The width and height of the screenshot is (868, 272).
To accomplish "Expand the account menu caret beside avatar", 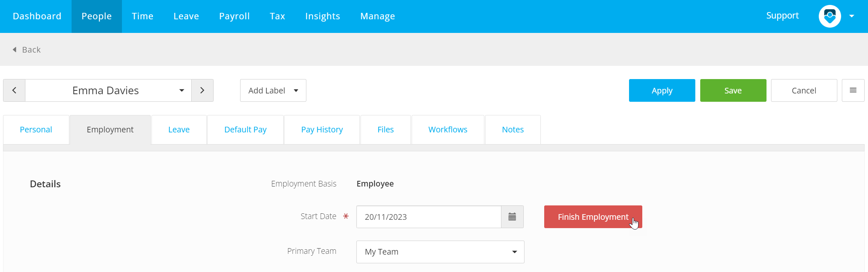I will tap(852, 16).
